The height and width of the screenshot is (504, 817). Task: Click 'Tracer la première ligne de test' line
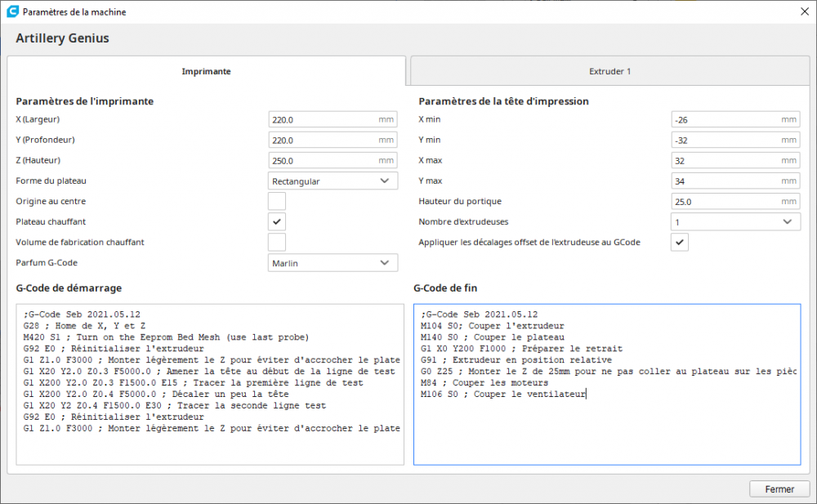coord(194,382)
